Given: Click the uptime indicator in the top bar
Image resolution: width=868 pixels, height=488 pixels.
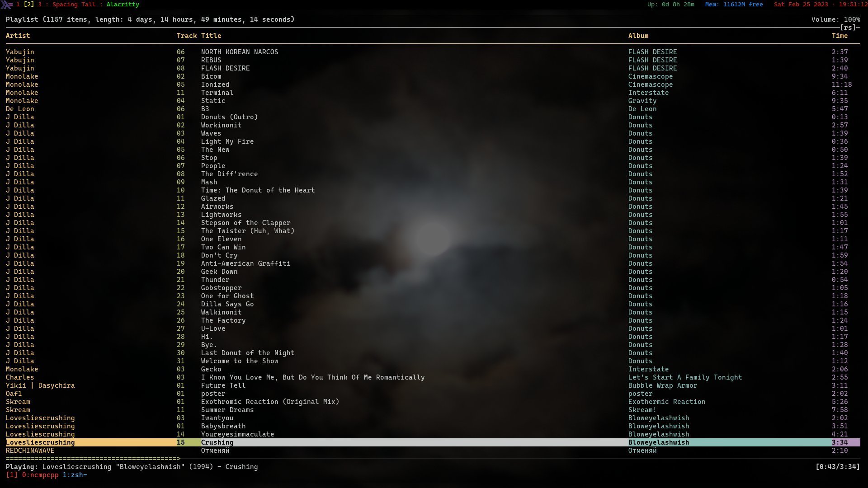Looking at the screenshot, I should 670,5.
